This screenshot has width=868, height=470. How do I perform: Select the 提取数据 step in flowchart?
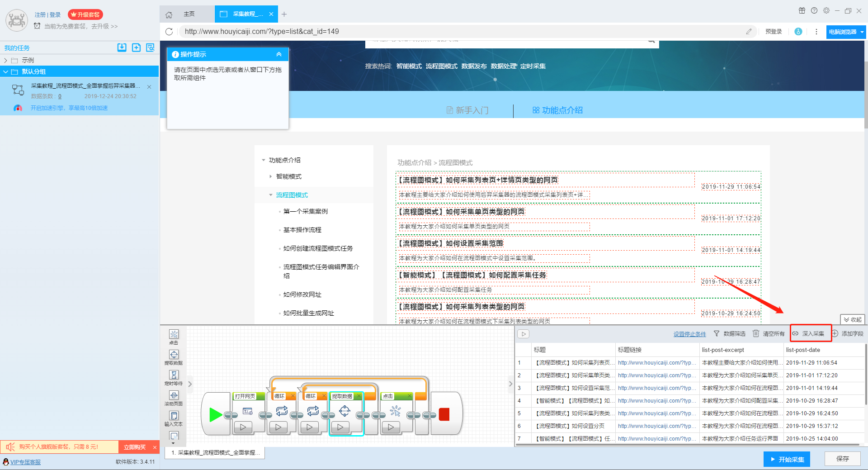(344, 411)
